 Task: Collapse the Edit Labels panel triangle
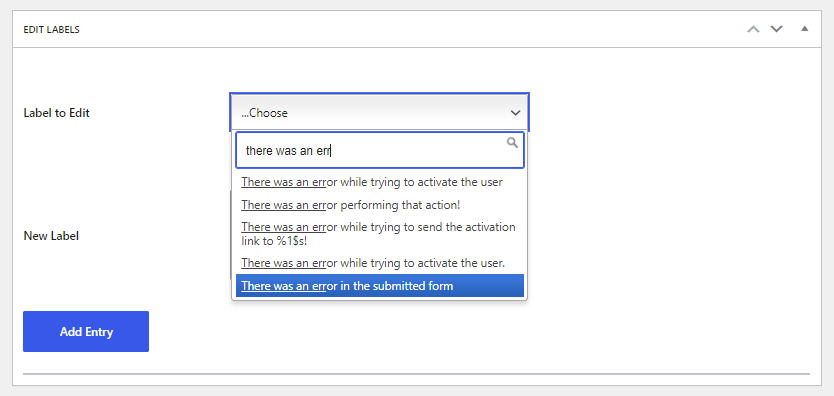(805, 29)
